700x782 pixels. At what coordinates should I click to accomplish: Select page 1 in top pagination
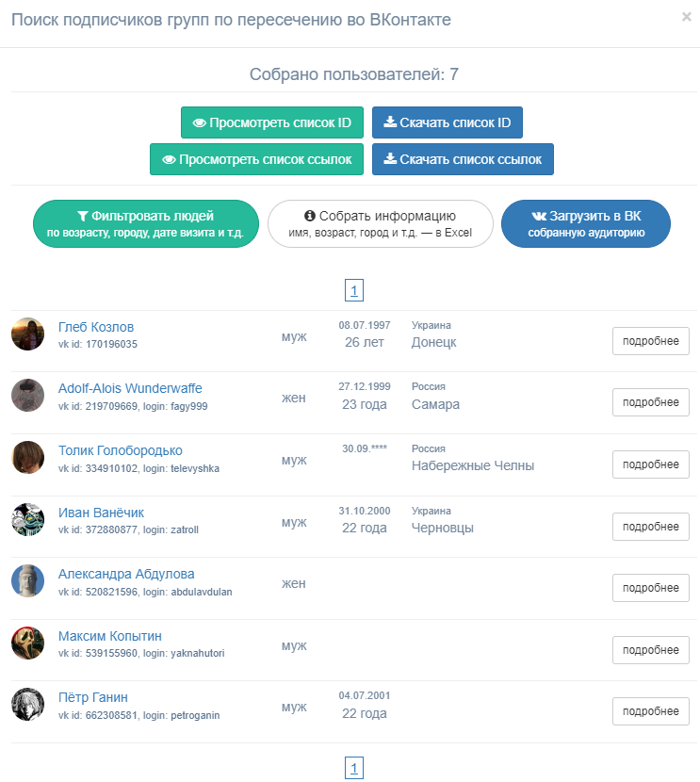(x=354, y=291)
